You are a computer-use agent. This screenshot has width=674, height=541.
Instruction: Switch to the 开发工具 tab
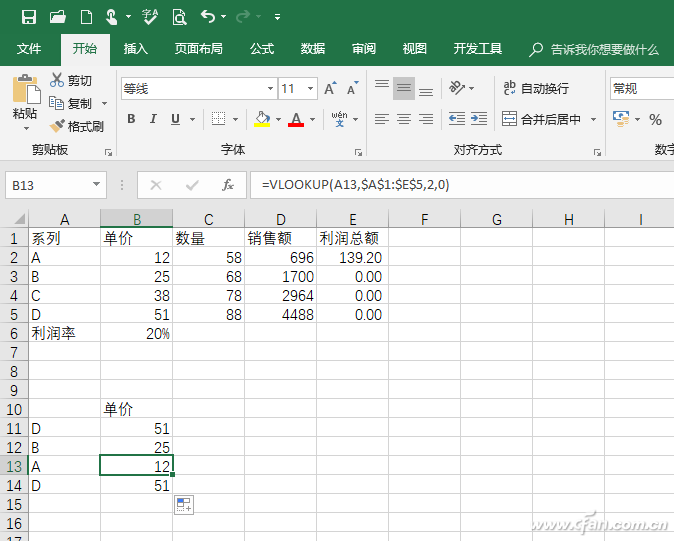pyautogui.click(x=478, y=49)
